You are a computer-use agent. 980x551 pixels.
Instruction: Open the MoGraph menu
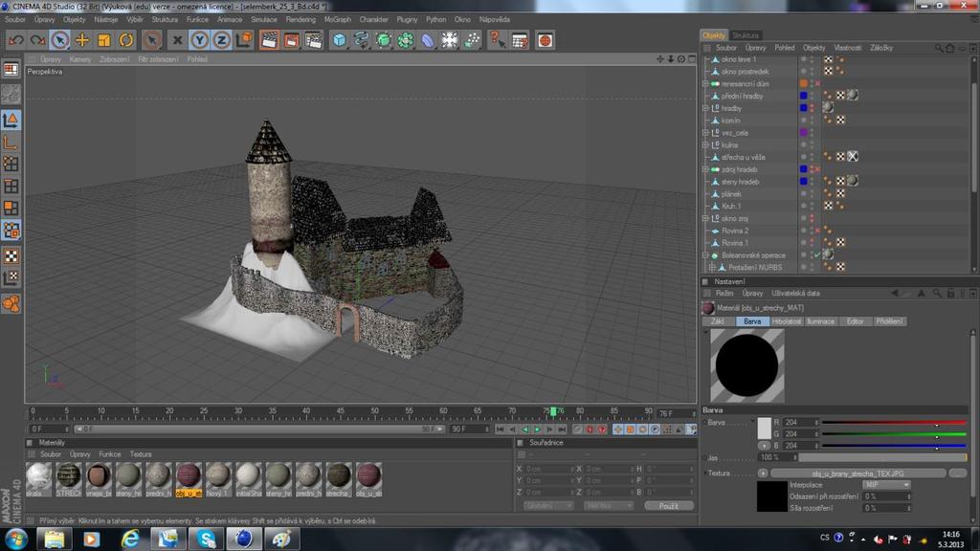coord(338,19)
